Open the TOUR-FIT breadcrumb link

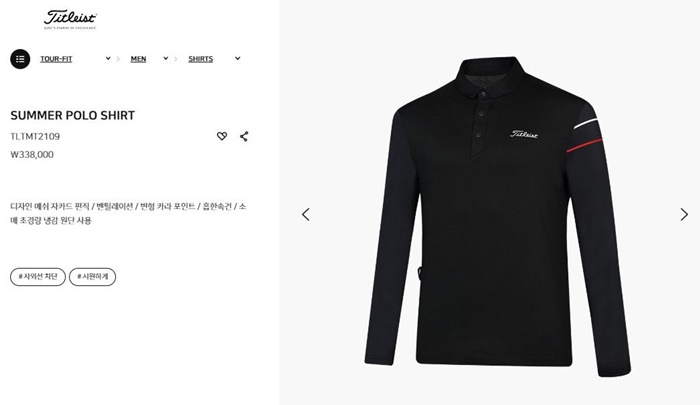(56, 59)
